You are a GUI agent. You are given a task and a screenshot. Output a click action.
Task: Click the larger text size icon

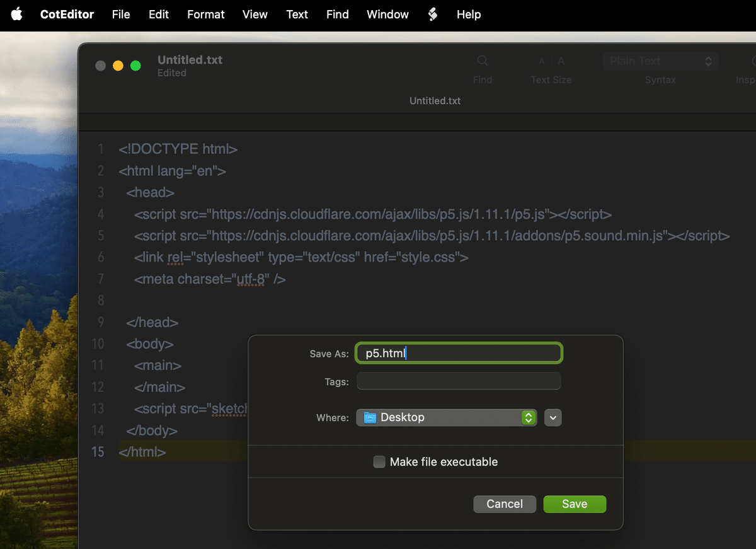coord(561,61)
